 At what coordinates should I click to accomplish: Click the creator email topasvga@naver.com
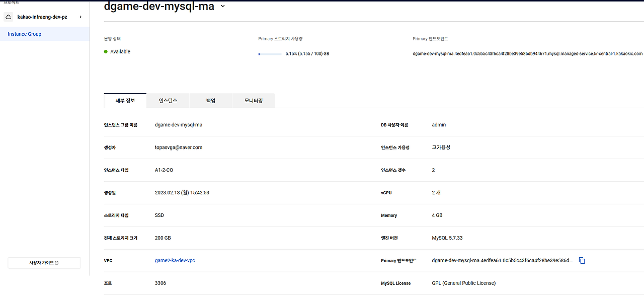pos(179,147)
